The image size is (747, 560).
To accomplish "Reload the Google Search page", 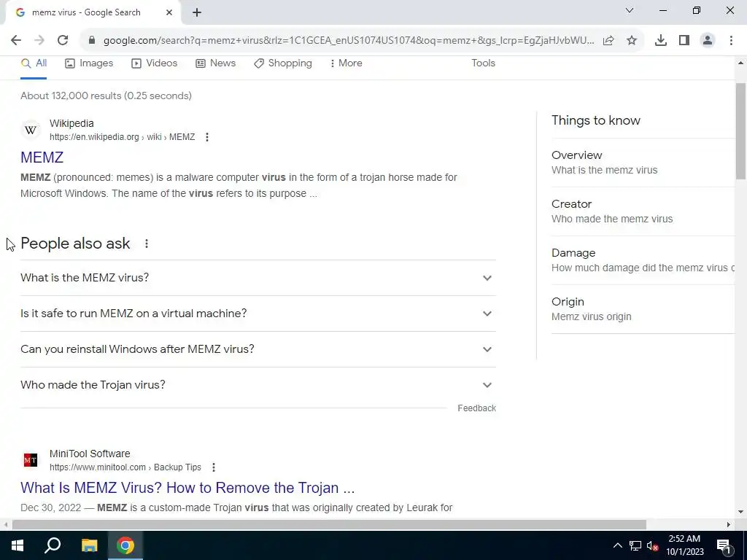I will pos(63,41).
